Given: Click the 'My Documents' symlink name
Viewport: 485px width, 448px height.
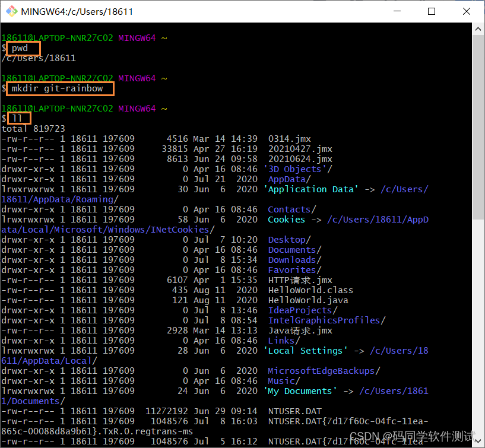Looking at the screenshot, I should pos(300,391).
